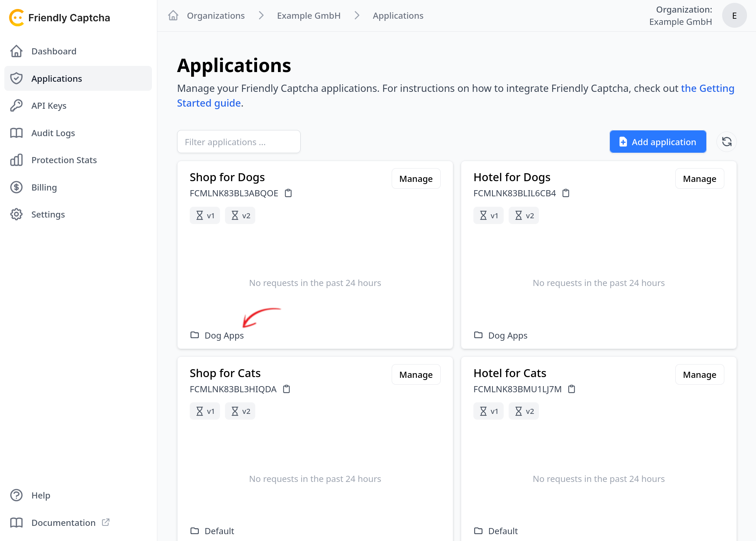Open Example GmbH breadcrumb
This screenshot has height=541, width=756.
[309, 15]
